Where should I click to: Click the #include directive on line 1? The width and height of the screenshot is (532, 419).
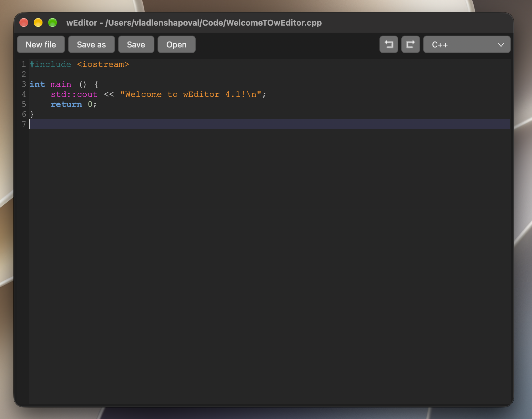[x=50, y=64]
